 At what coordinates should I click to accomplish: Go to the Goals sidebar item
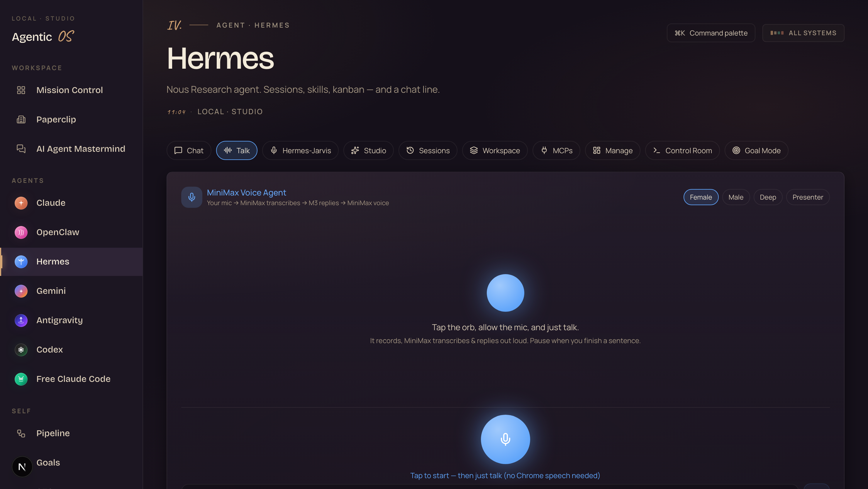48,463
